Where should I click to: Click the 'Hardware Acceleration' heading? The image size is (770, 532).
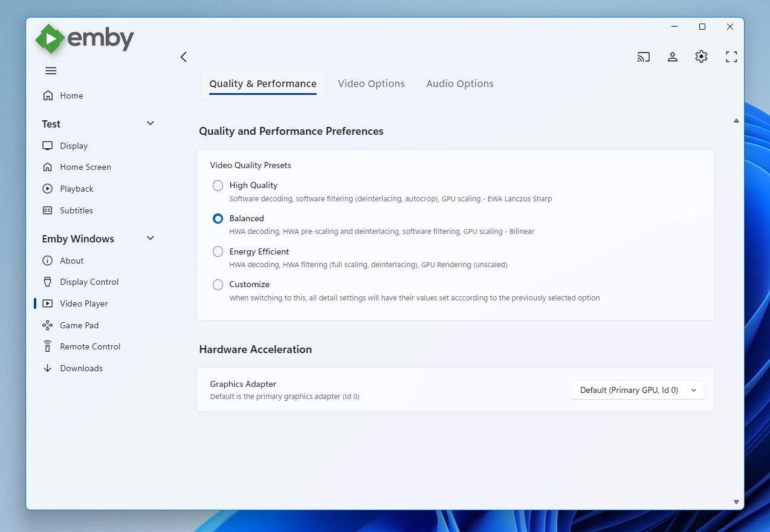pyautogui.click(x=256, y=349)
